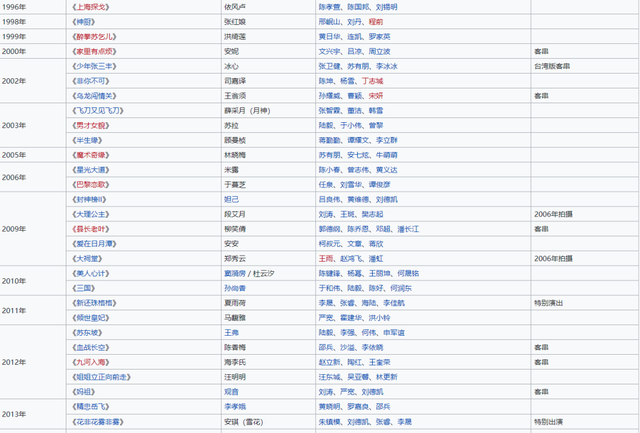This screenshot has height=433, width=640.
Task: Open the actor link 周立波
Action: (380, 51)
